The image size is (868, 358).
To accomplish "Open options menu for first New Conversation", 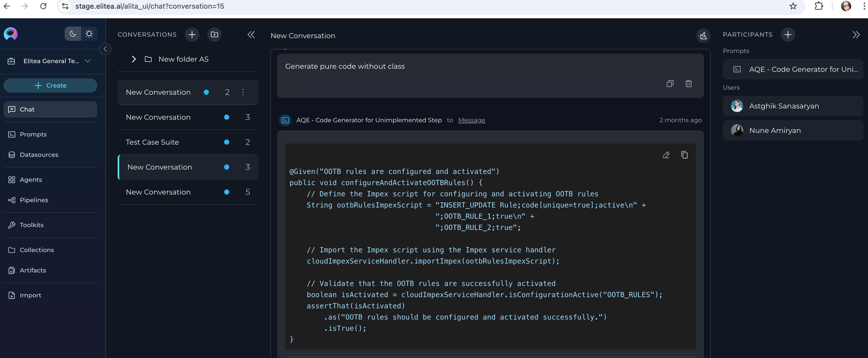I will click(x=243, y=92).
